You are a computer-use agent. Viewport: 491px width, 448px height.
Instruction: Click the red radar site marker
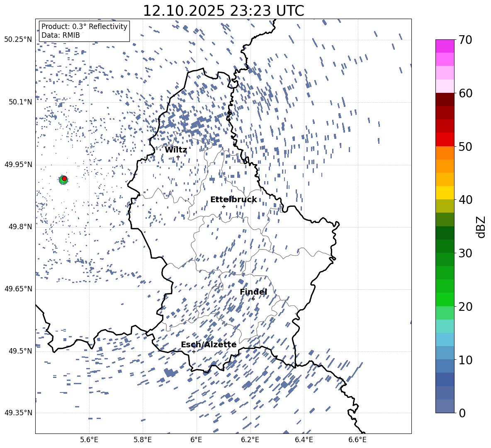[x=64, y=179]
